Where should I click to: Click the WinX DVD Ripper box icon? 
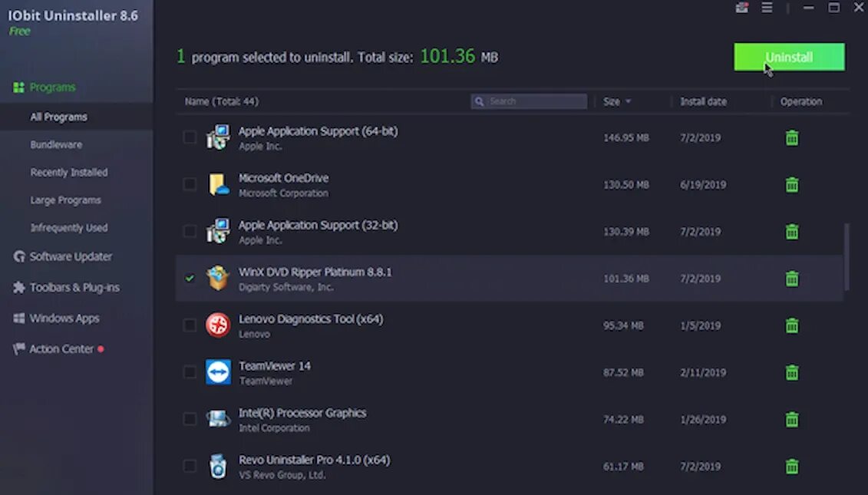coord(217,277)
